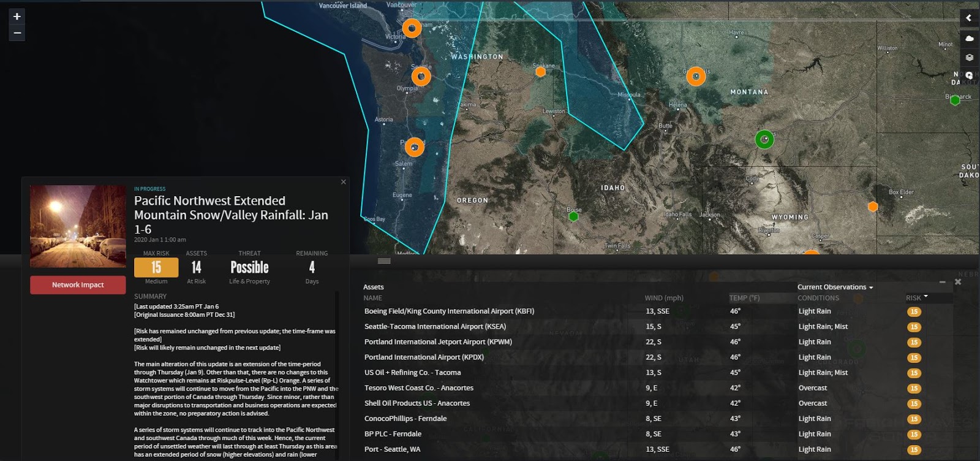Click the panel drag handle above Assets
Viewport: 980px width, 461px height.
click(x=384, y=261)
